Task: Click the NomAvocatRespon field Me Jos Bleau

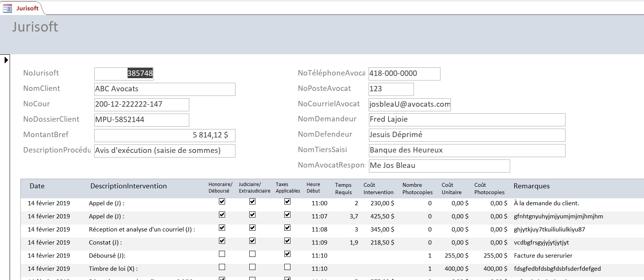Action: [x=439, y=166]
